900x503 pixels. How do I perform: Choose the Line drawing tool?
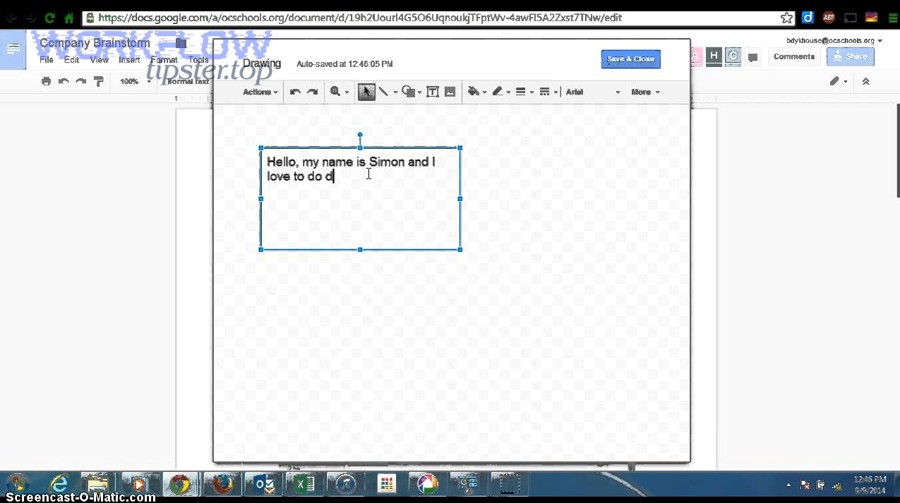point(384,92)
